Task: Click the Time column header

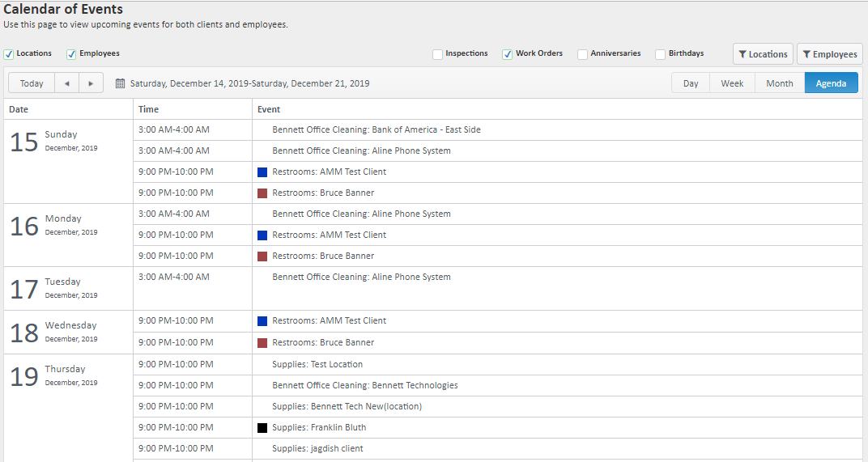Action: (193, 109)
